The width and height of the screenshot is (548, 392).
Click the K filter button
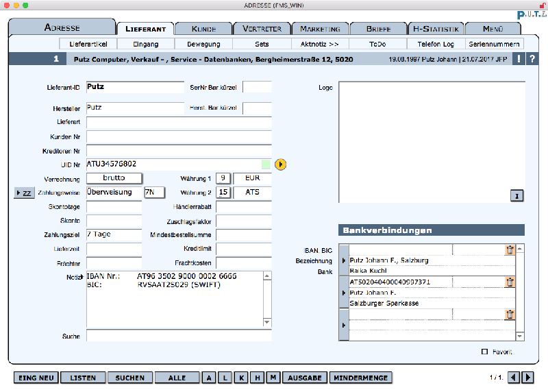click(x=241, y=378)
